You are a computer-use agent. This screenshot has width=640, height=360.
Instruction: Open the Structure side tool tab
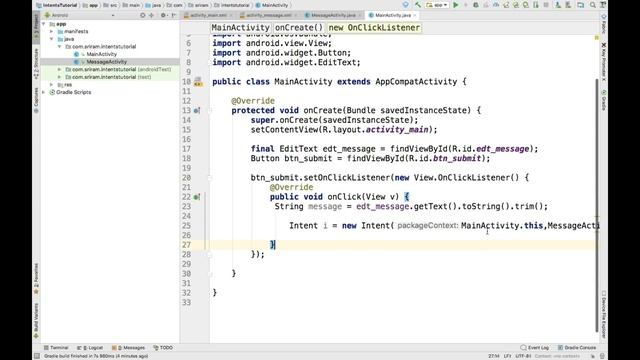[x=36, y=63]
